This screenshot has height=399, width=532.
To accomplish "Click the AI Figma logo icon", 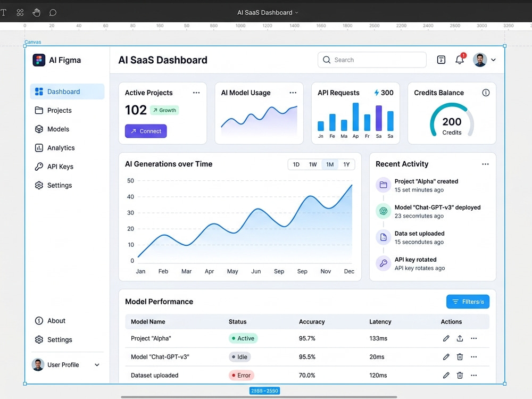I will pos(39,60).
